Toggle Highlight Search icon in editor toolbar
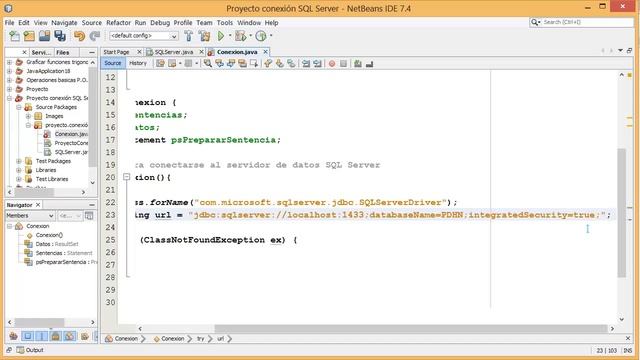Viewport: 640px width, 360px height. [242, 63]
